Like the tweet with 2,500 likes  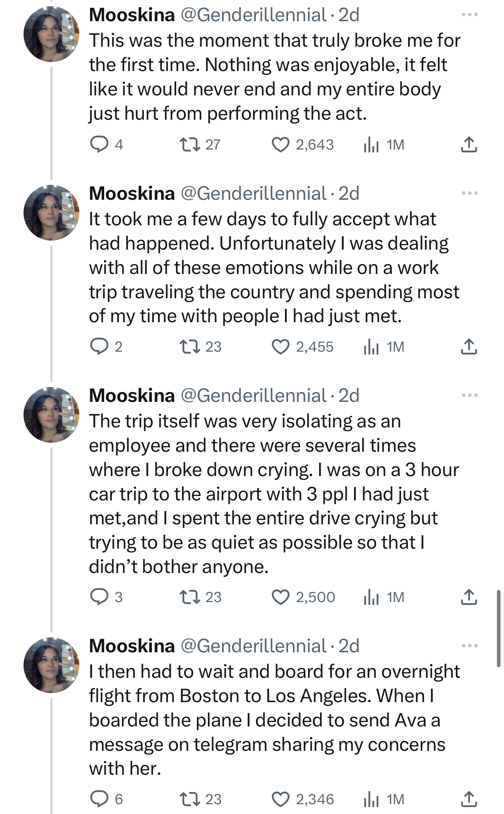pyautogui.click(x=280, y=597)
